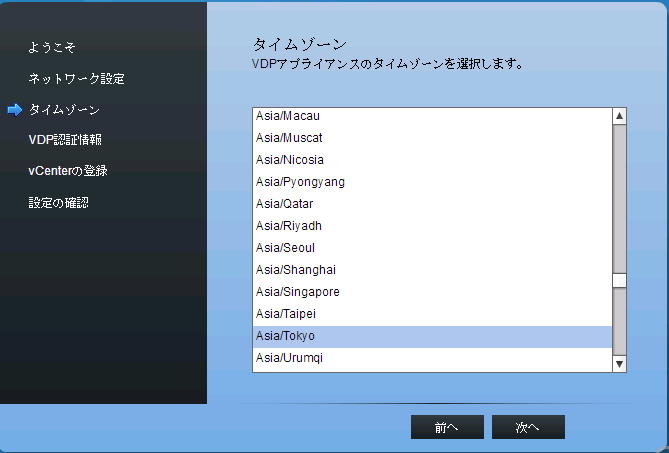
Task: Choose Asia/Shanghai timezone
Action: [432, 270]
